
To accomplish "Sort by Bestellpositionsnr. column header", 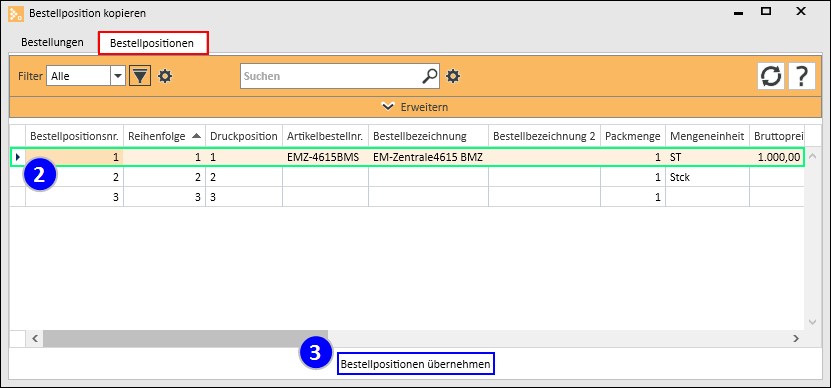I will coord(75,136).
